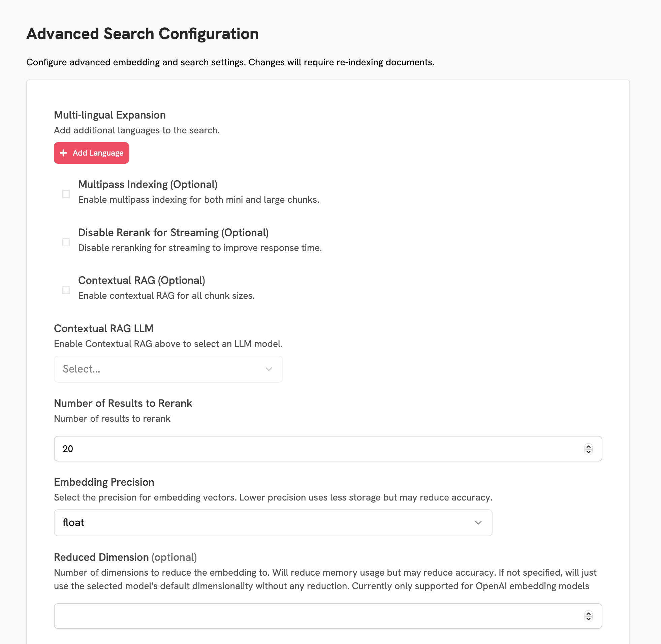Enable Contextual RAG
661x644 pixels.
pyautogui.click(x=66, y=290)
